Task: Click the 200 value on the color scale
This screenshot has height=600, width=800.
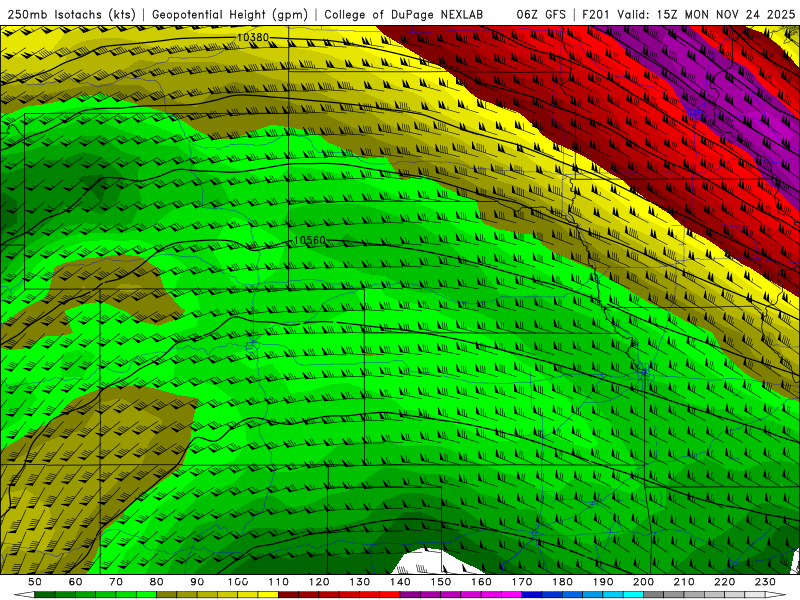Action: point(643,582)
